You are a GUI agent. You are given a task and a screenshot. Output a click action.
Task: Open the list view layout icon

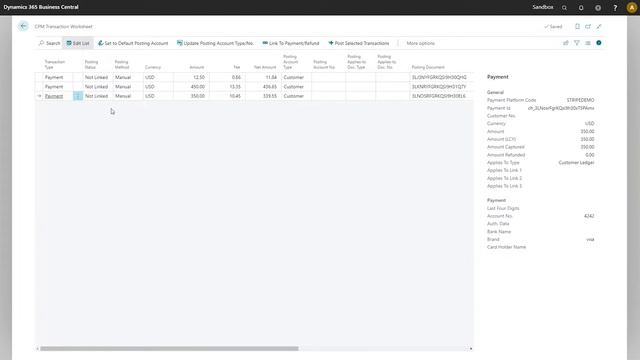pos(588,43)
